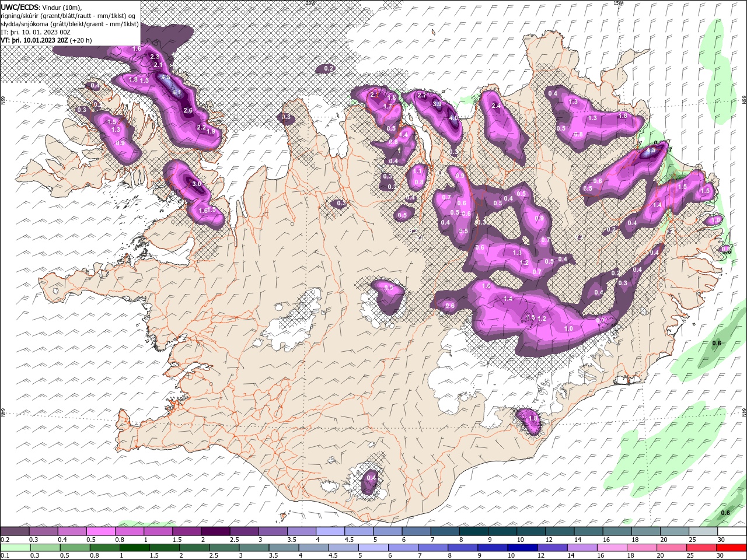Image resolution: width=747 pixels, height=560 pixels.
Task: Pick the light pink 16 rain legend swatch
Action: tap(612, 548)
